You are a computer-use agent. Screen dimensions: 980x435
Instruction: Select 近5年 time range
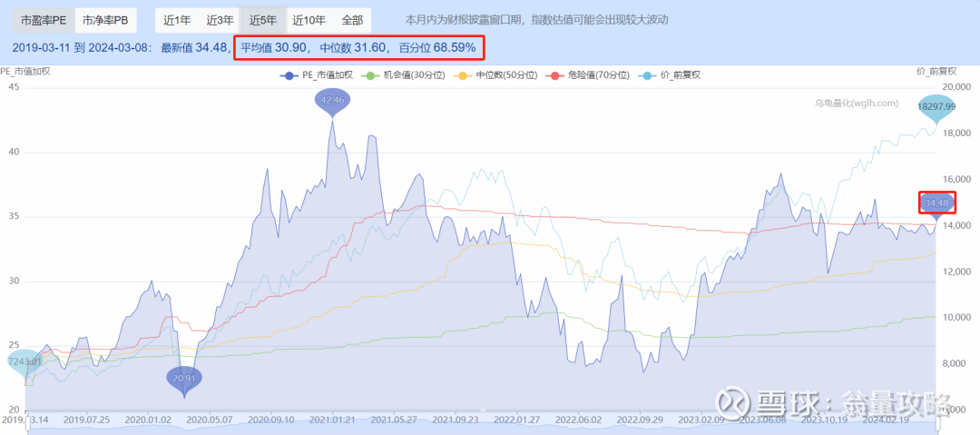(x=263, y=20)
